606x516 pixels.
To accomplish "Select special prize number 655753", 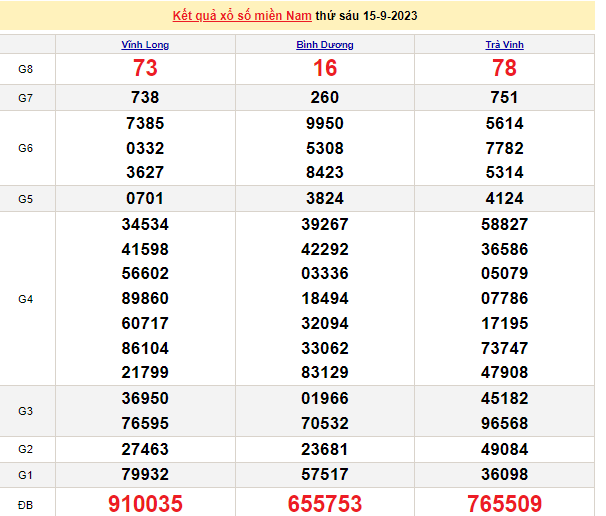I will click(x=325, y=502).
